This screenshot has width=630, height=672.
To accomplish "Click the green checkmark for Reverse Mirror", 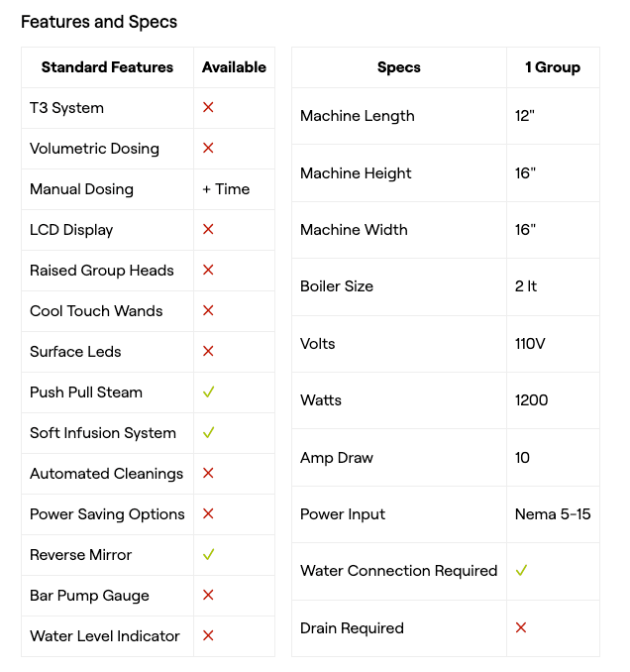I will pyautogui.click(x=208, y=555).
